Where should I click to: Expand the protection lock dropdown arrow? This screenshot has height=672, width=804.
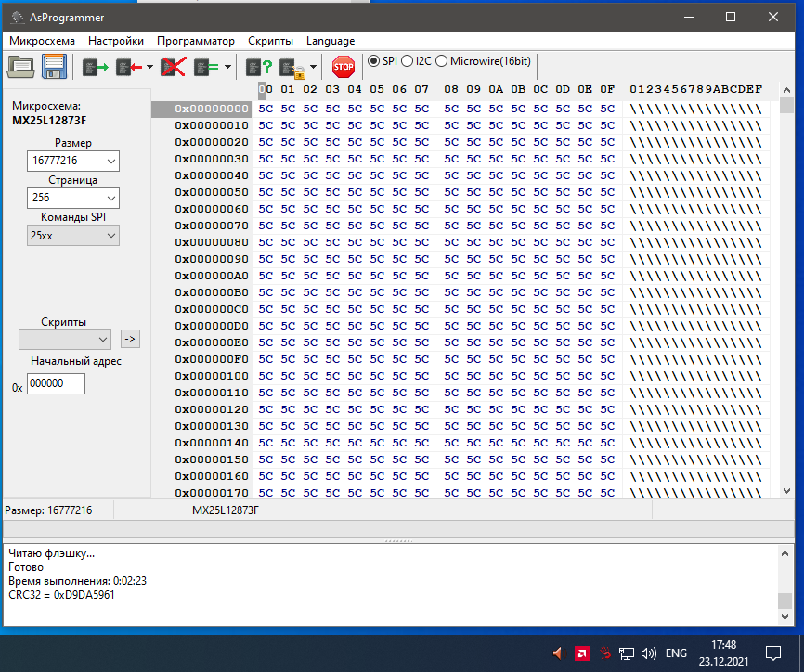point(313,67)
